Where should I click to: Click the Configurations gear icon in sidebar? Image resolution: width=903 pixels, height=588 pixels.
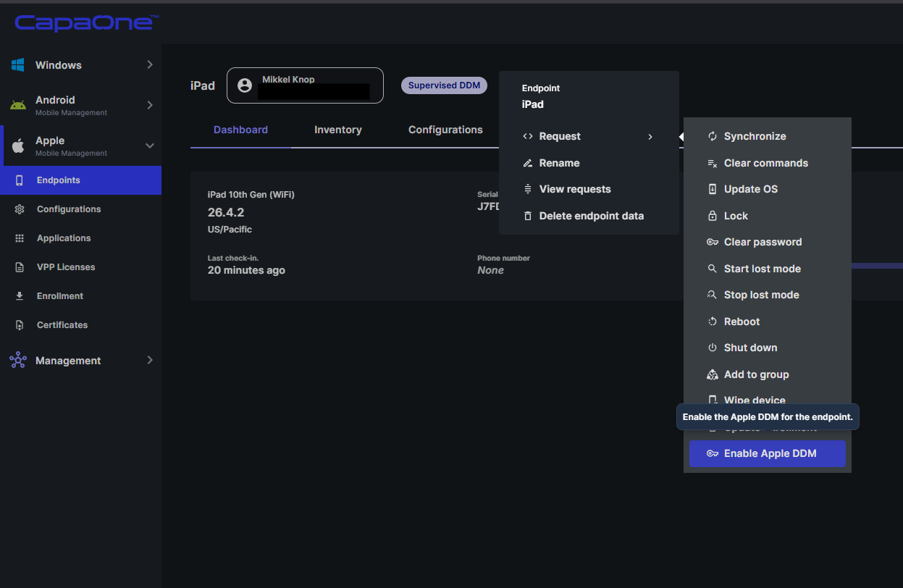pyautogui.click(x=20, y=209)
